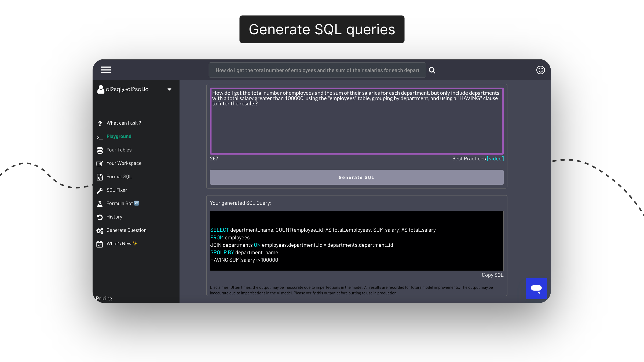Expand What's New section
644x362 pixels.
(x=122, y=243)
